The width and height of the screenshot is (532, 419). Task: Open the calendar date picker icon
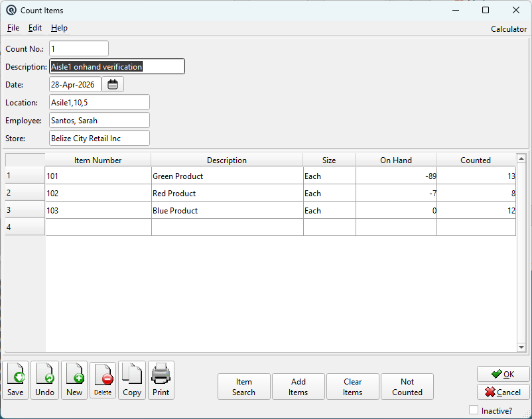point(113,84)
